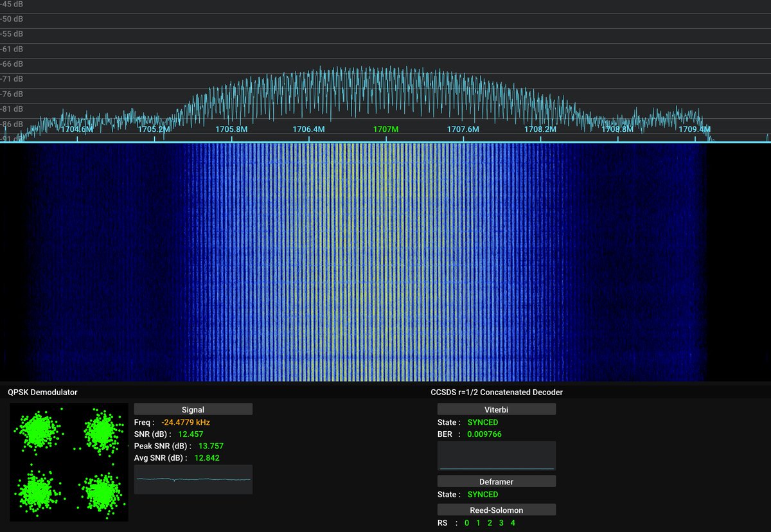Click the RS indicator 1

click(x=478, y=523)
